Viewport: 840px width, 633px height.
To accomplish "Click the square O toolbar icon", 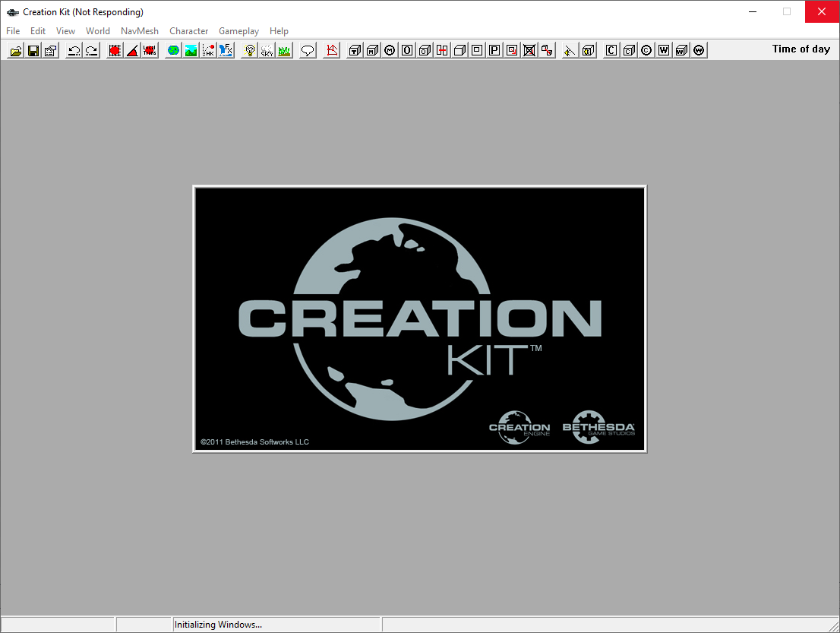I will (407, 50).
